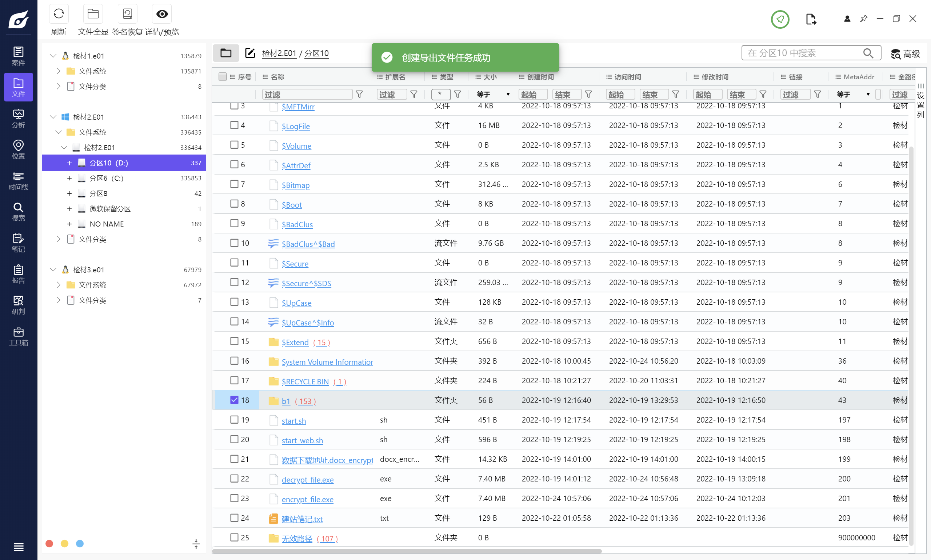This screenshot has width=931, height=560.
Task: Click 设置列 column settings on right edge
Action: click(920, 101)
